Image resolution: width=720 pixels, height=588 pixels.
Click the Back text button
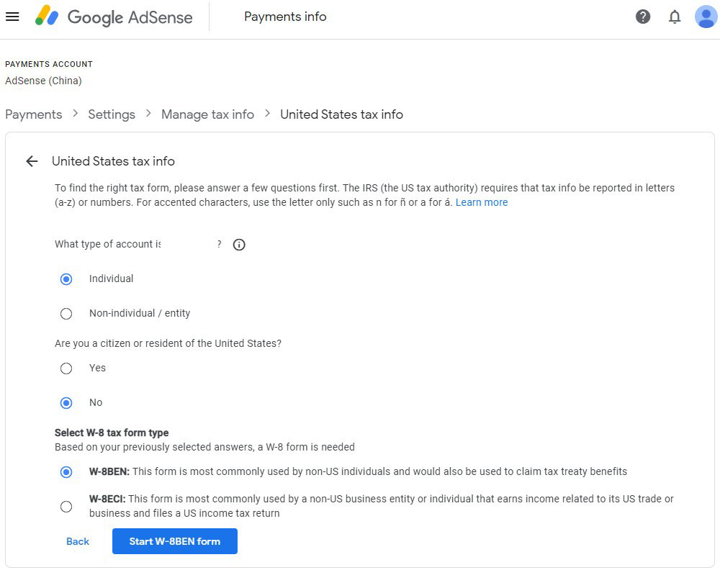pyautogui.click(x=78, y=541)
